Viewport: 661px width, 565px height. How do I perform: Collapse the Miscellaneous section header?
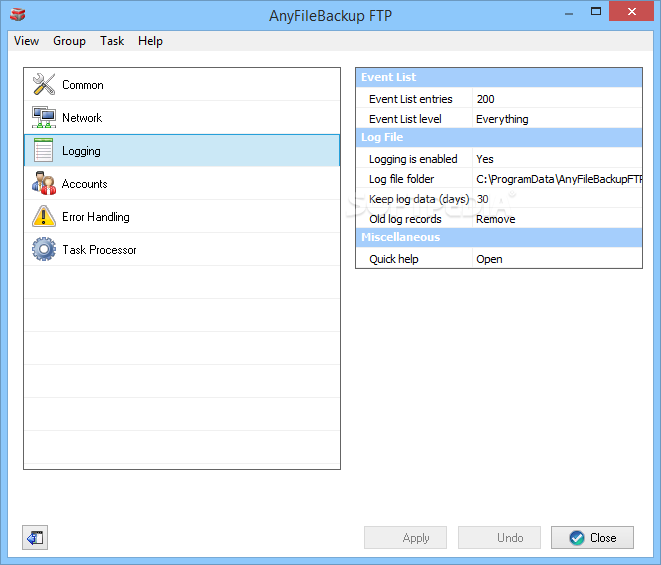(499, 237)
